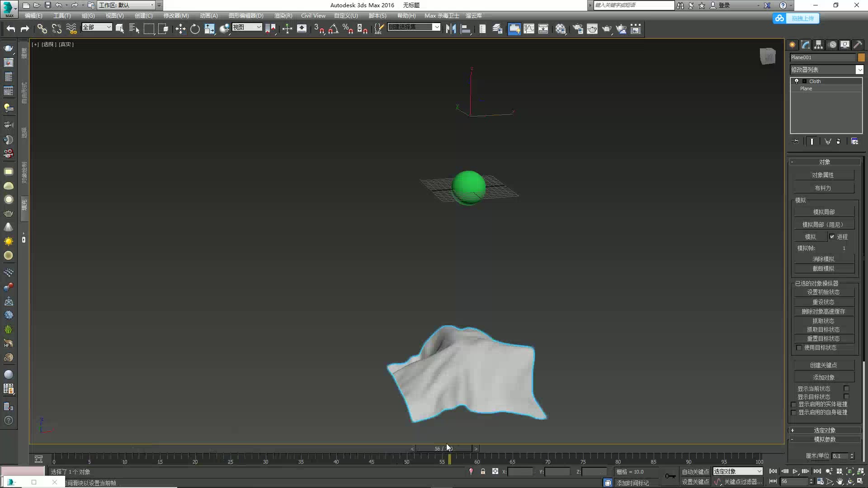Click the 对象属性 button
The image size is (868, 488).
(823, 175)
